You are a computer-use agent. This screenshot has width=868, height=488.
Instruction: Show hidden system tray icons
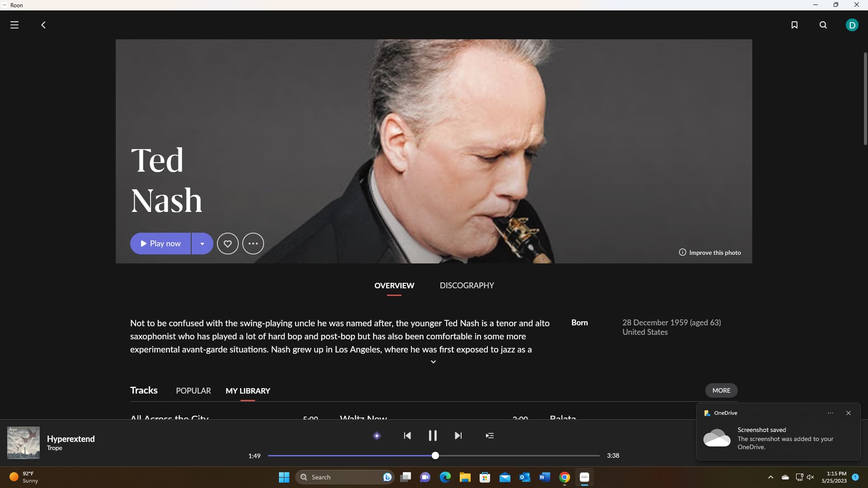pos(771,477)
